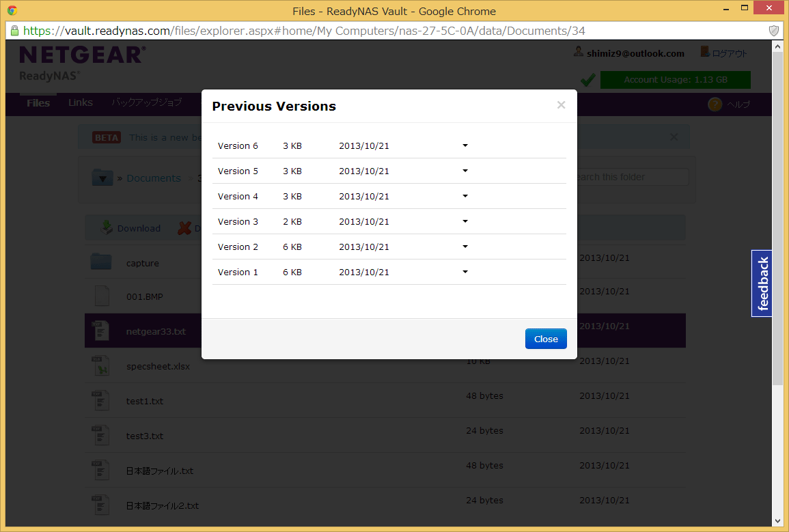Open the Version 5 dropdown arrow
The width and height of the screenshot is (789, 532).
465,171
